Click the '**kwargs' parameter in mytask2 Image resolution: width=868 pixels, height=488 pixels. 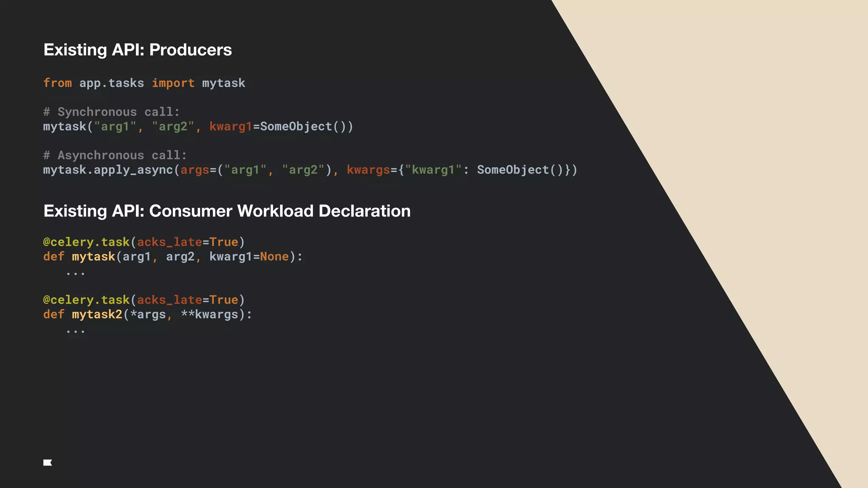[209, 314]
